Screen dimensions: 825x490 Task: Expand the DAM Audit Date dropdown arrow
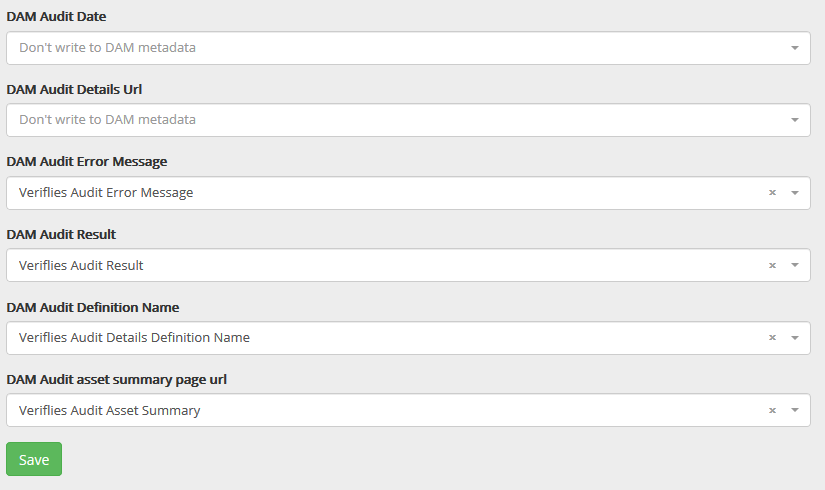tap(794, 48)
